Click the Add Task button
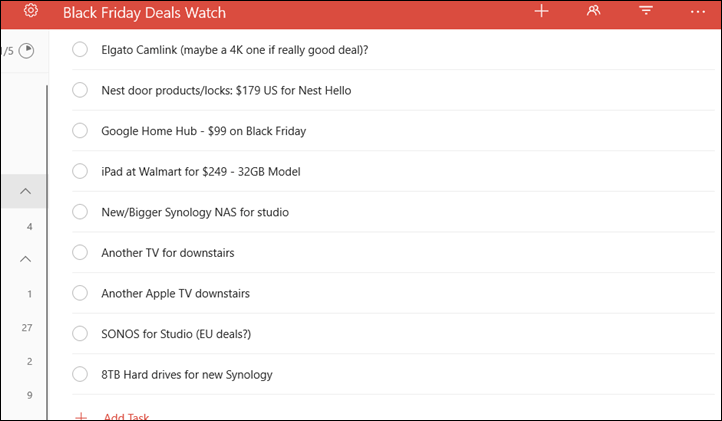Image resolution: width=722 pixels, height=421 pixels. pos(112,416)
